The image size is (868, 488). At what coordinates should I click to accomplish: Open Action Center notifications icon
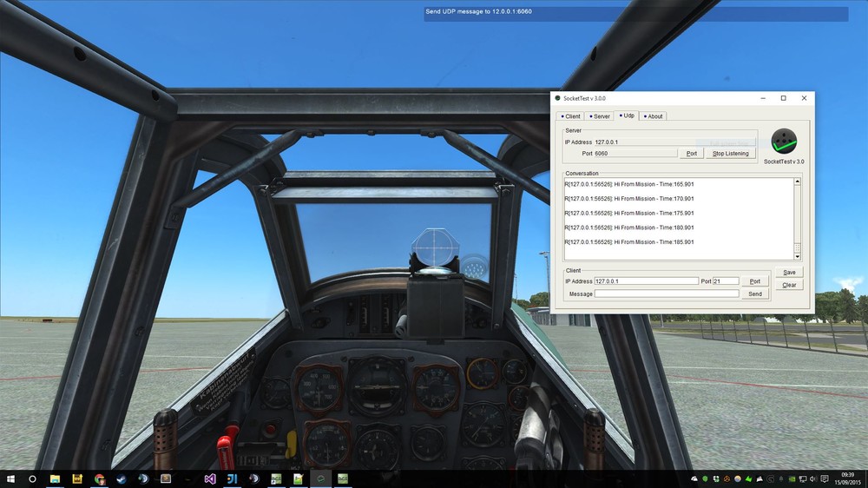point(825,479)
